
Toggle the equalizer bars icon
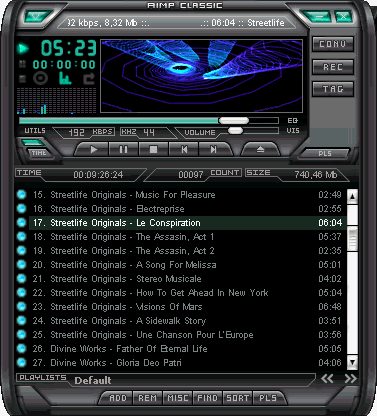point(65,79)
